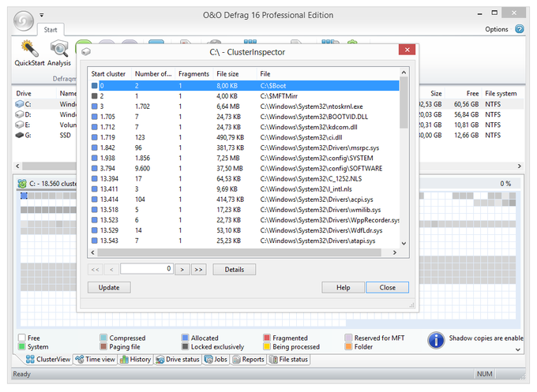Click the QuickStart wizard icon
537x392 pixels.
pyautogui.click(x=29, y=49)
